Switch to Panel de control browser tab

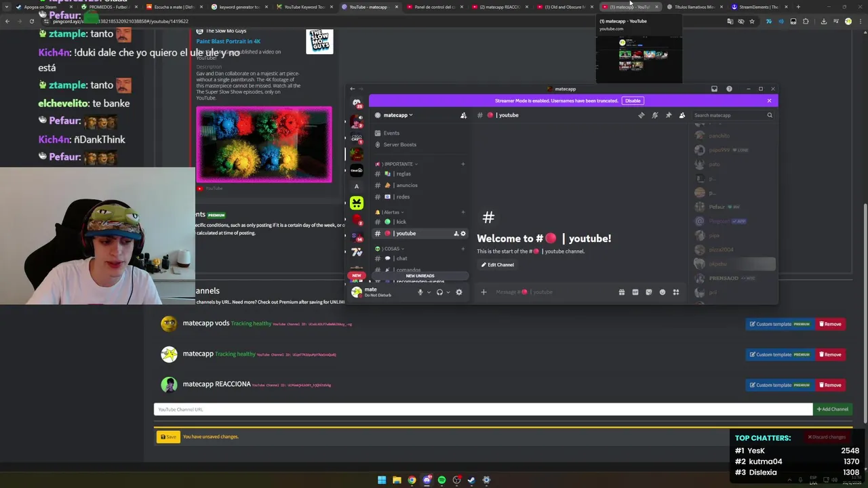pyautogui.click(x=434, y=7)
